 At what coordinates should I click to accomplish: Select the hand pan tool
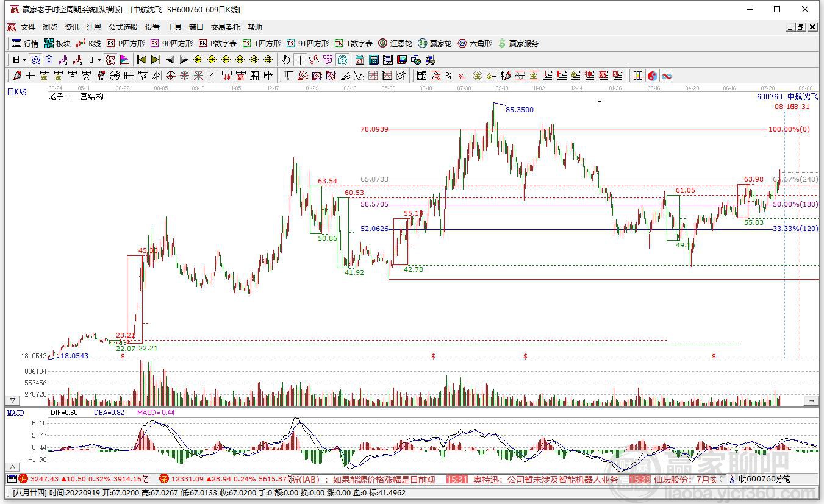click(x=286, y=60)
